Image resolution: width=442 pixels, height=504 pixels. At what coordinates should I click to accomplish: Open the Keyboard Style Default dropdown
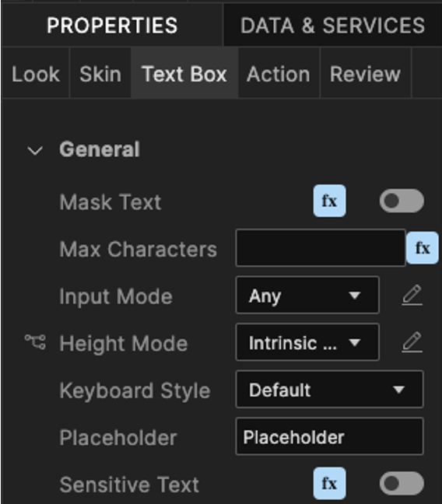[x=329, y=389]
